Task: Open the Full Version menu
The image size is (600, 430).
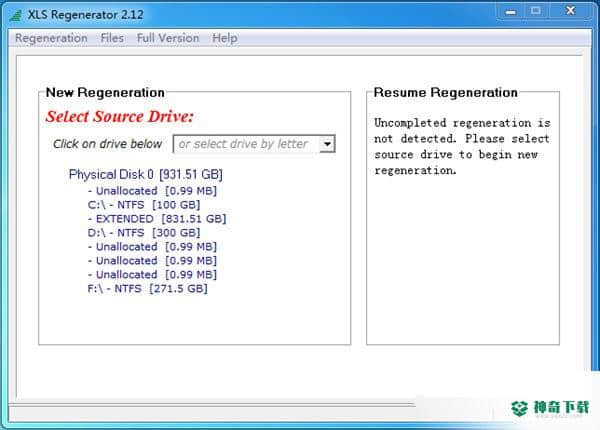Action: pos(168,38)
